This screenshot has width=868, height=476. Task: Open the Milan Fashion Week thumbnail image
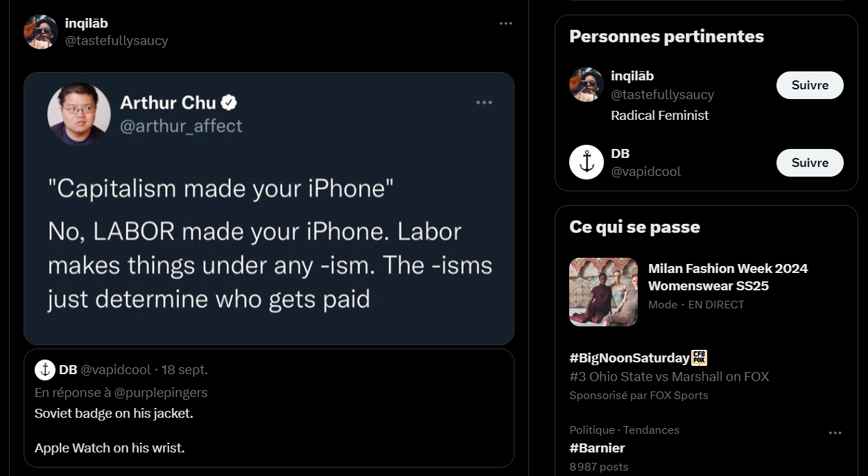(603, 292)
